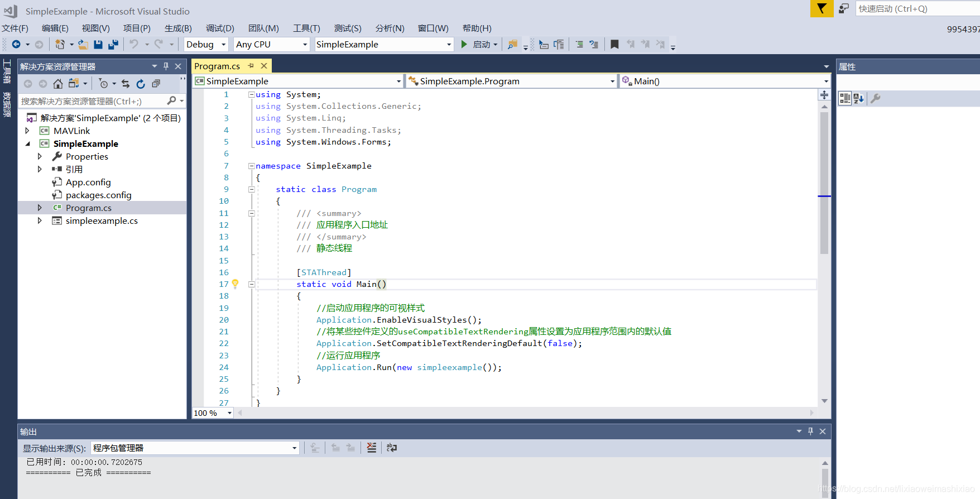Toggle auto-hide pin on Solution Explorer panel

(166, 66)
